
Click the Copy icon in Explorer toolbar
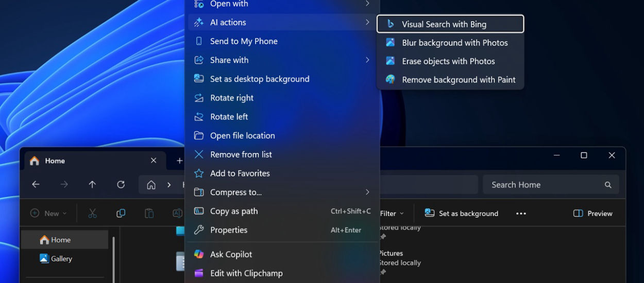[x=121, y=214]
